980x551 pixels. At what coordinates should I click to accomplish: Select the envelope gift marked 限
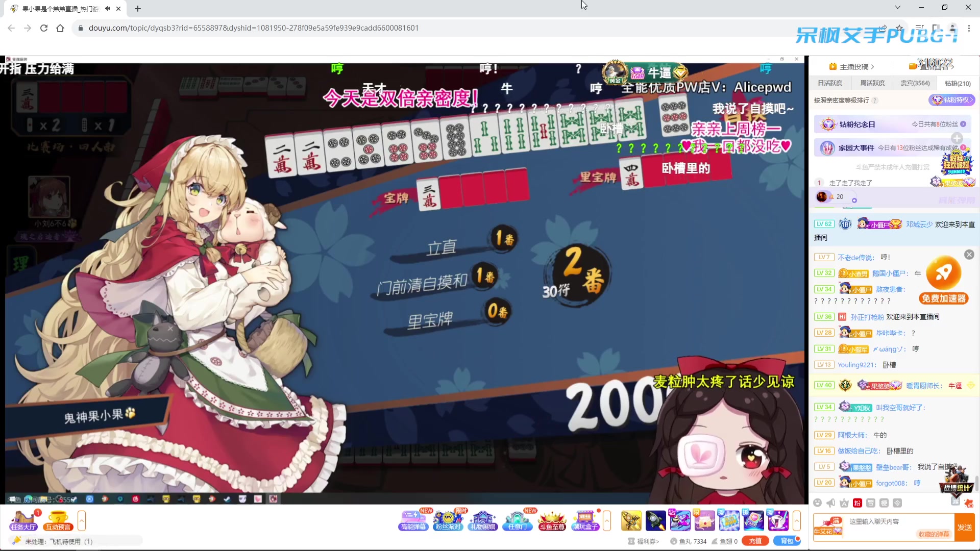[x=705, y=520]
